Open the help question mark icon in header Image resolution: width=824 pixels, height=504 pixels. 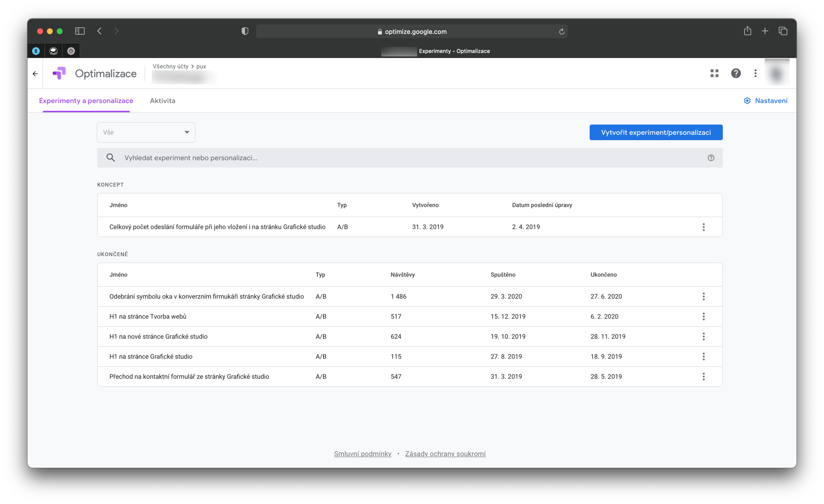pyautogui.click(x=736, y=73)
